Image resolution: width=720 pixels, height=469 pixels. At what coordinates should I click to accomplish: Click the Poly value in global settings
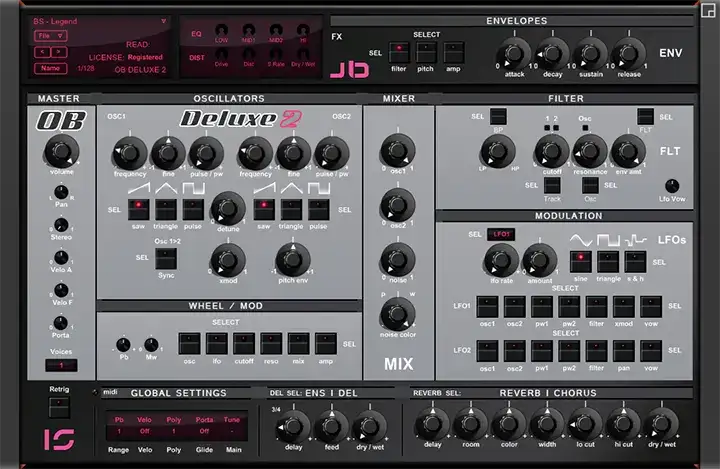coord(174,432)
